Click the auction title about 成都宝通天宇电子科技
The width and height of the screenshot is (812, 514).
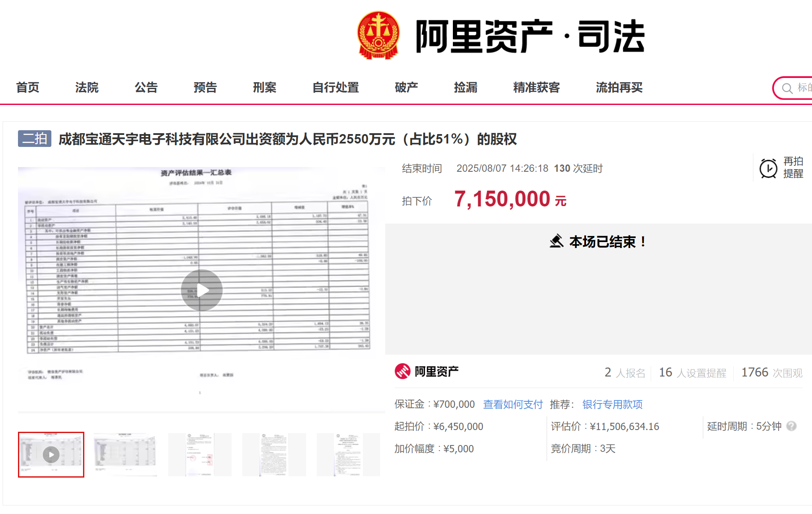[288, 139]
